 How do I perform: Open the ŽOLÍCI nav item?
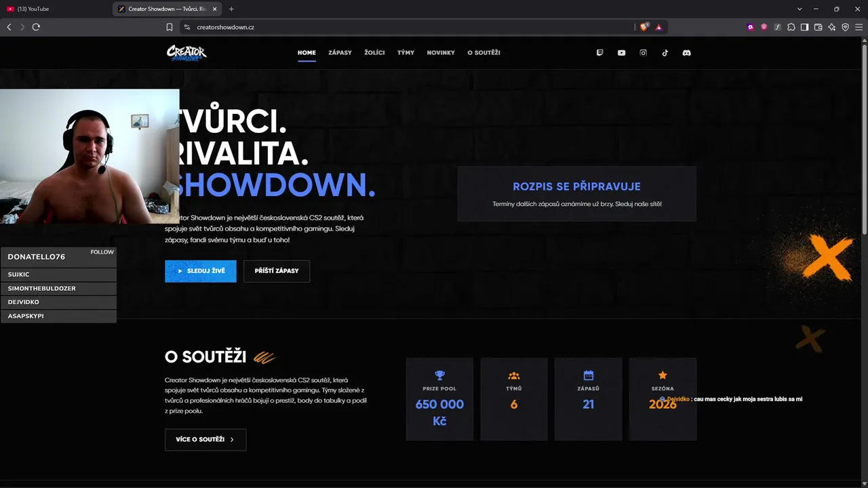374,53
